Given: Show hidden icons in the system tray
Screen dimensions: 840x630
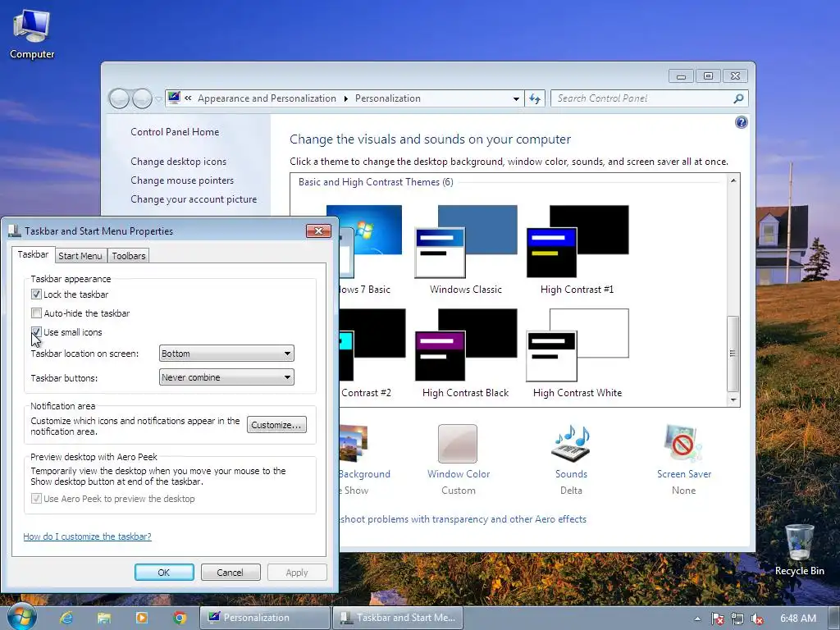Looking at the screenshot, I should (697, 619).
